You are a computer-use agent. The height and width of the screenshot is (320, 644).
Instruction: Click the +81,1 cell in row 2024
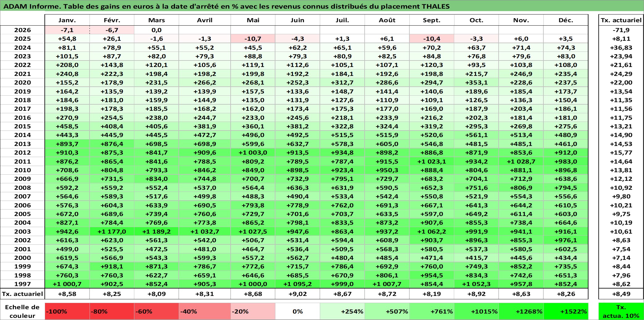[67, 48]
